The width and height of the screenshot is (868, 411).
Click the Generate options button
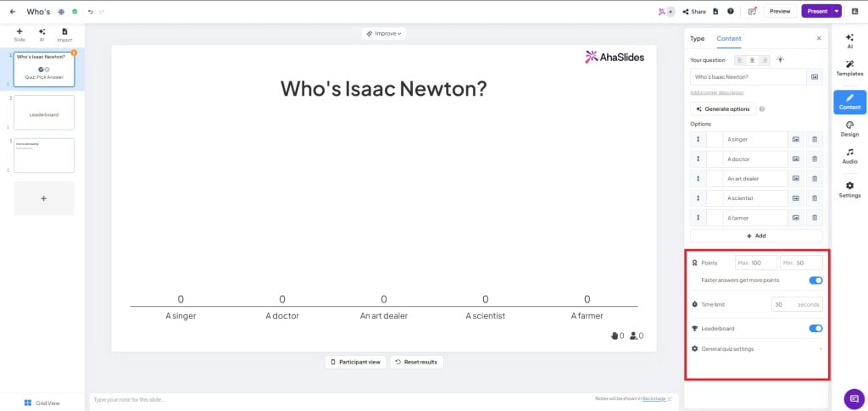click(722, 108)
